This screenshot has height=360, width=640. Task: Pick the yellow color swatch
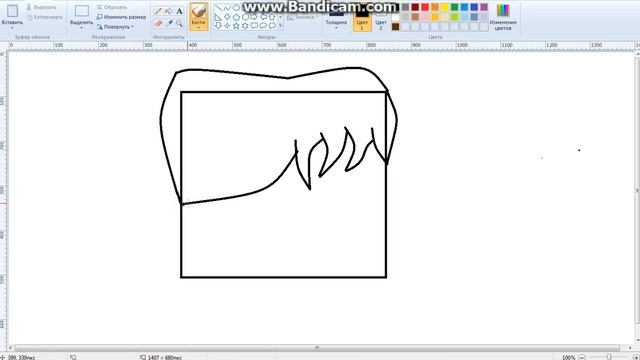444,7
